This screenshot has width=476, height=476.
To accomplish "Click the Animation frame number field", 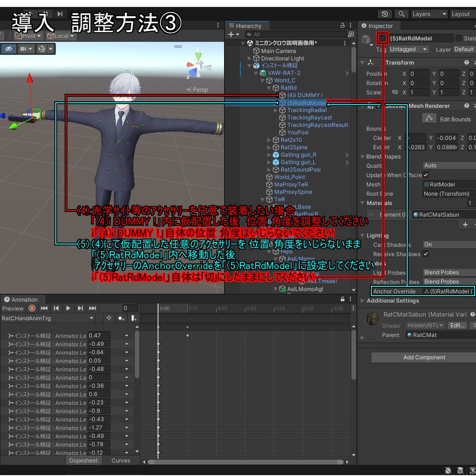I will (130, 309).
